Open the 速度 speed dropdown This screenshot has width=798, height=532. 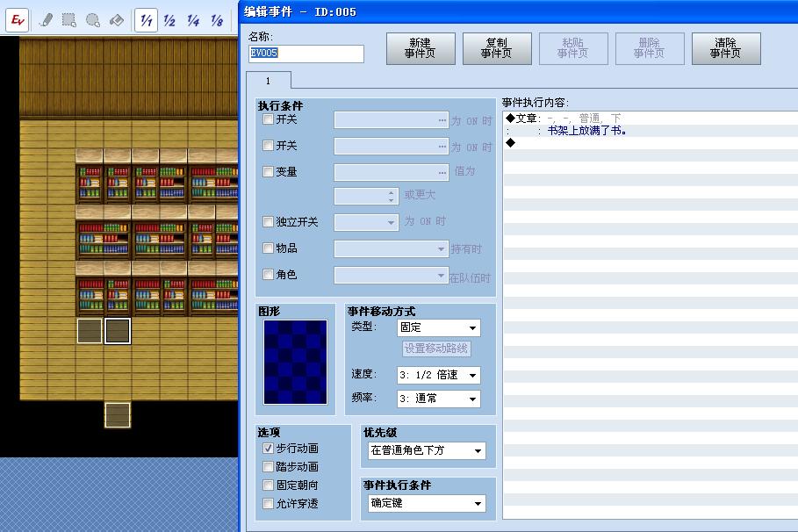(439, 375)
